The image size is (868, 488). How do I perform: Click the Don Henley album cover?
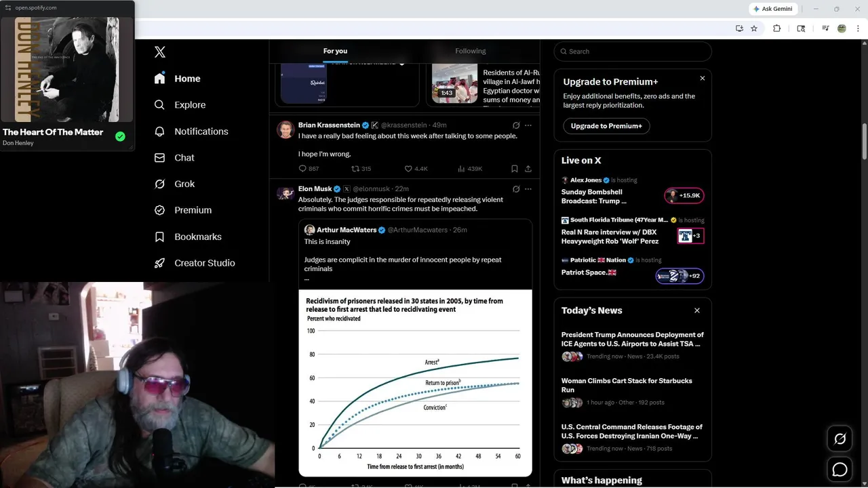click(66, 69)
